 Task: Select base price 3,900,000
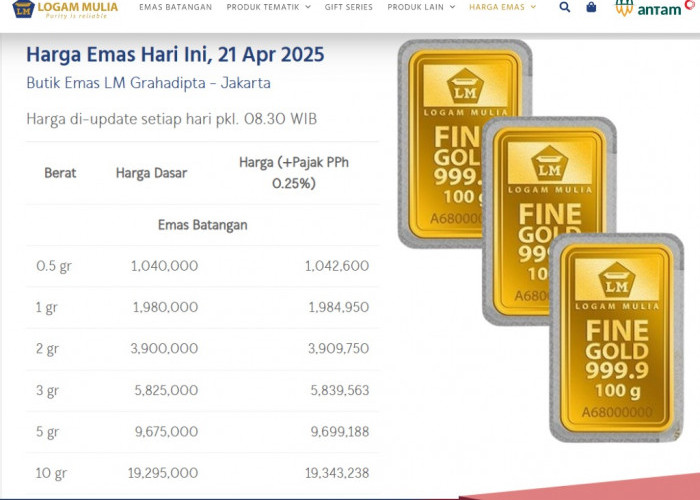click(164, 349)
